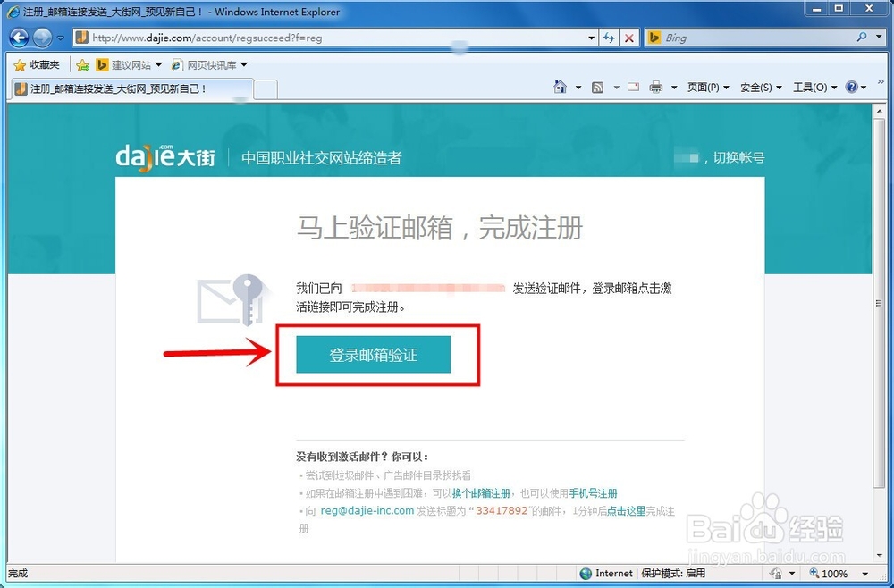The width and height of the screenshot is (894, 588).
Task: Click the 完成 status bar text
Action: click(x=18, y=573)
